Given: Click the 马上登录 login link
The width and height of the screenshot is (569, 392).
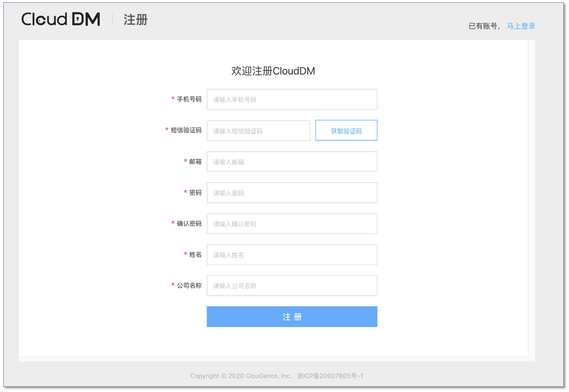Looking at the screenshot, I should pos(521,26).
